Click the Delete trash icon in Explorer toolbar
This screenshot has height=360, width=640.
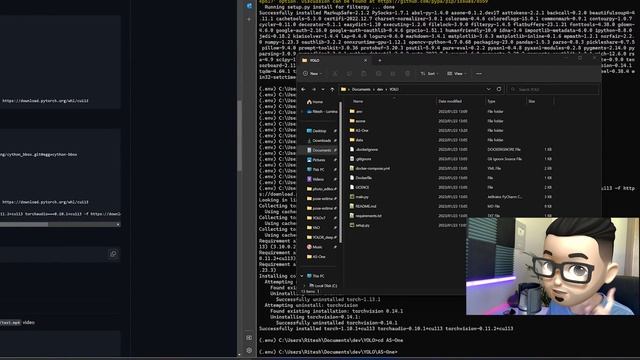pos(407,73)
